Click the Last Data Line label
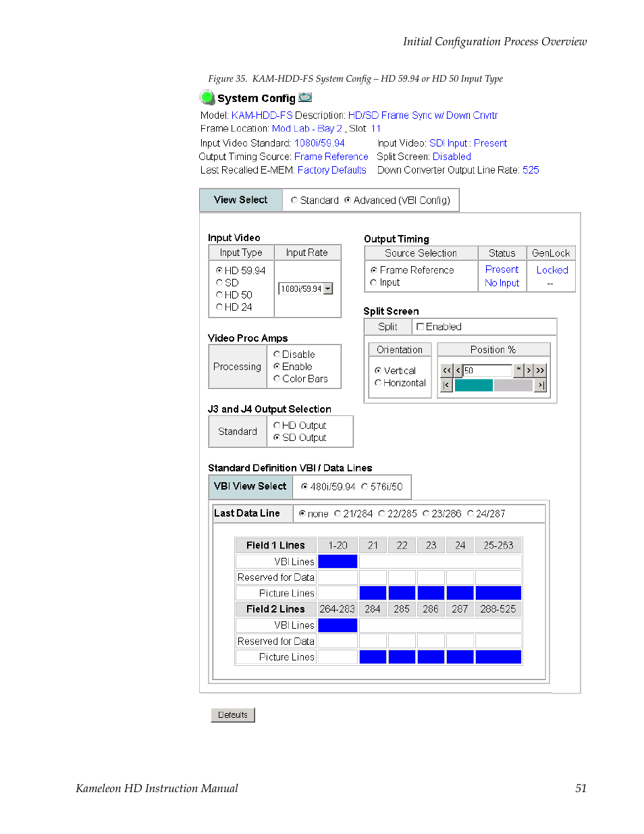The height and width of the screenshot is (834, 644). pyautogui.click(x=247, y=513)
